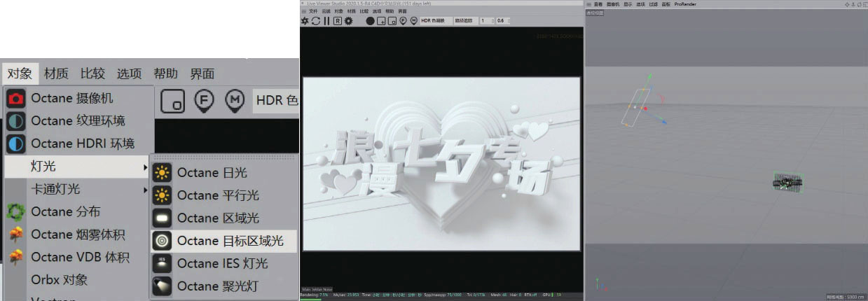Select the 3D text model in the viewport
Screen dimensions: 868x301
pos(788,182)
